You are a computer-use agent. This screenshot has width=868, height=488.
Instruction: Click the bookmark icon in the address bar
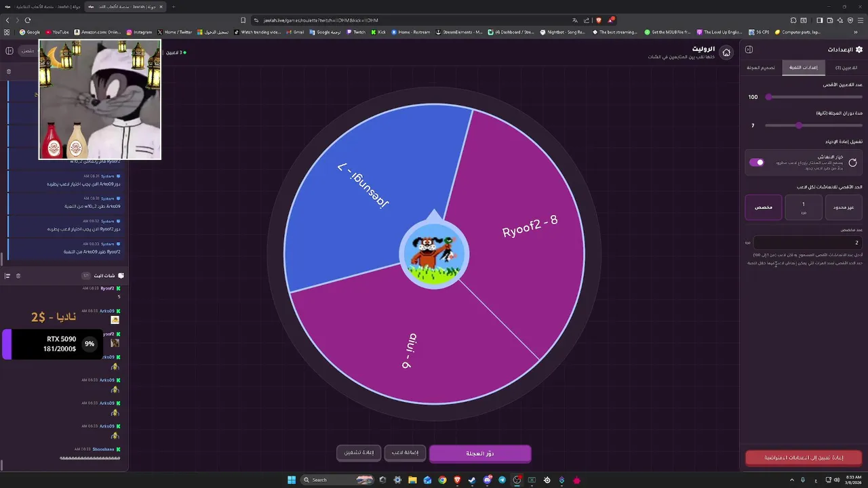click(243, 20)
